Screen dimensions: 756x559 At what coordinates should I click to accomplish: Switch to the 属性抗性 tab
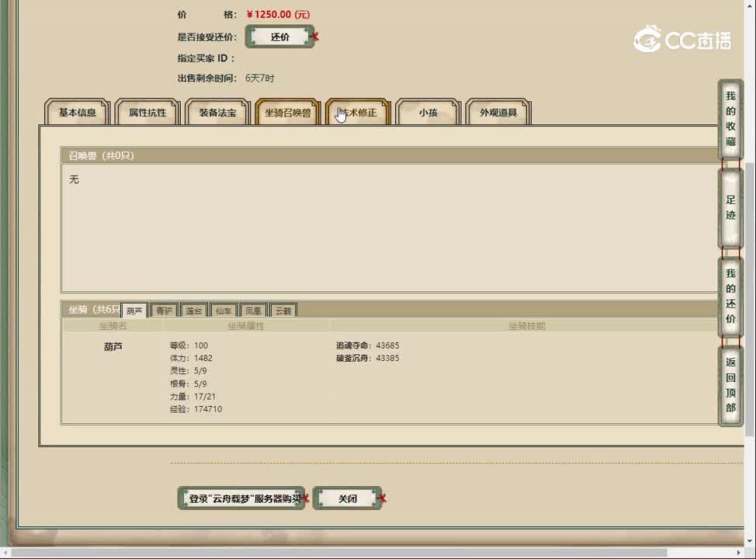(147, 113)
